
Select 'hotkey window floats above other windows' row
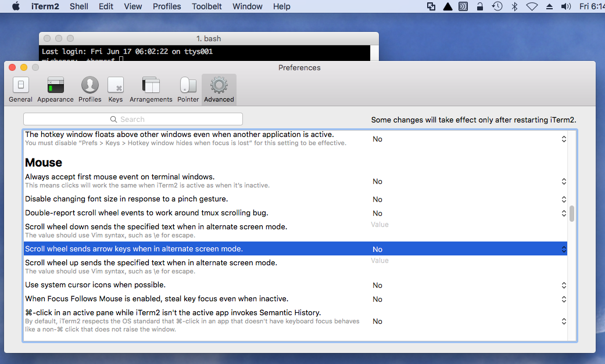coord(296,138)
